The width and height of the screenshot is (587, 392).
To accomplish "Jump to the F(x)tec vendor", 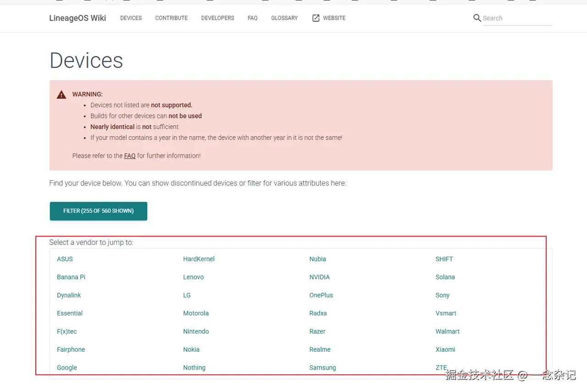I will click(x=67, y=331).
